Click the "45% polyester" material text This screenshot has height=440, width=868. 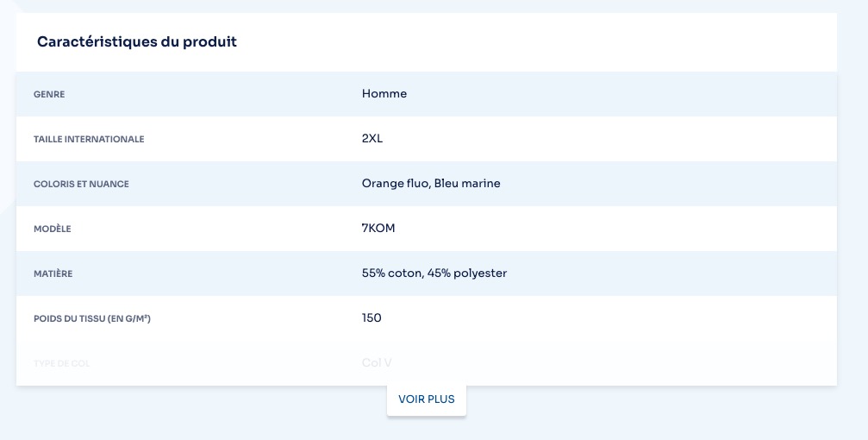467,273
